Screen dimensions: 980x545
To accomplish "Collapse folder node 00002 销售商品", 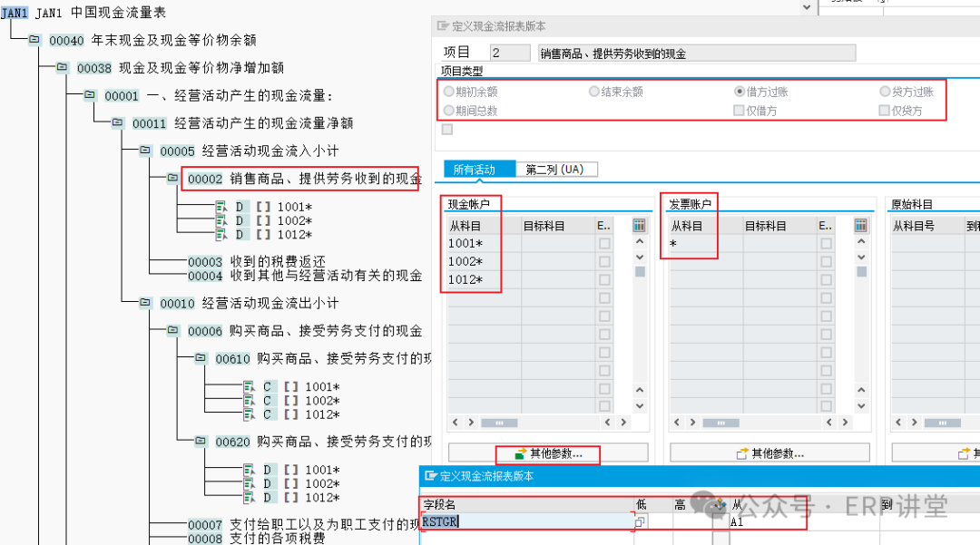I will 172,179.
